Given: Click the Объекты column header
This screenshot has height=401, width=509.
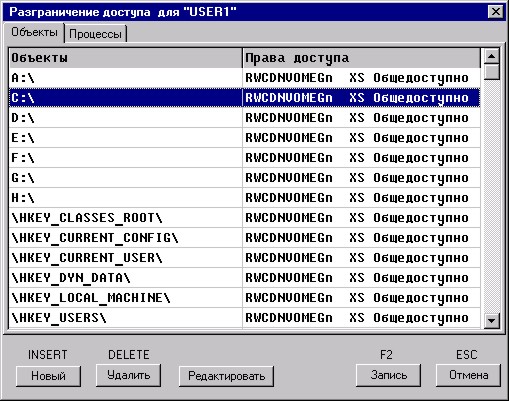Looking at the screenshot, I should click(x=126, y=58).
